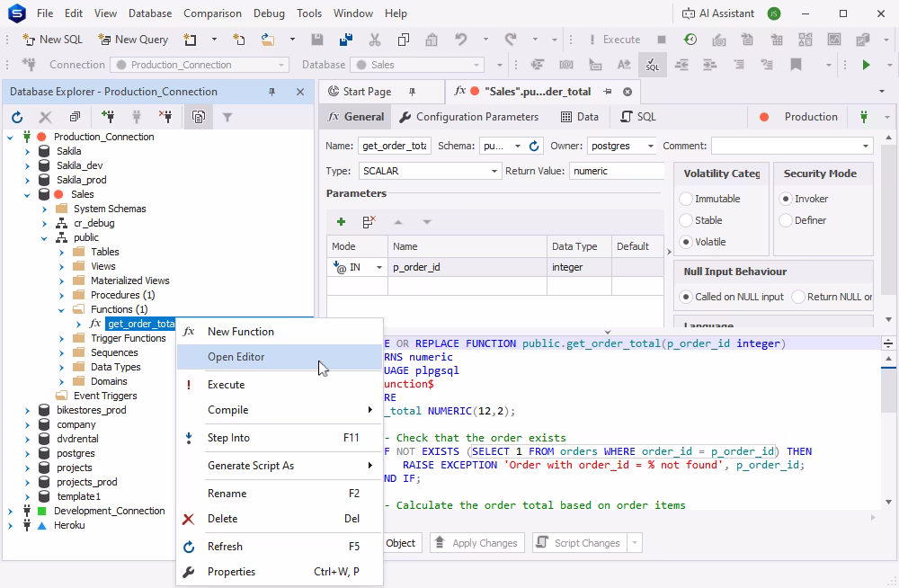Click the filter funnel icon in Database Explorer
This screenshot has width=899, height=588.
coord(227,118)
